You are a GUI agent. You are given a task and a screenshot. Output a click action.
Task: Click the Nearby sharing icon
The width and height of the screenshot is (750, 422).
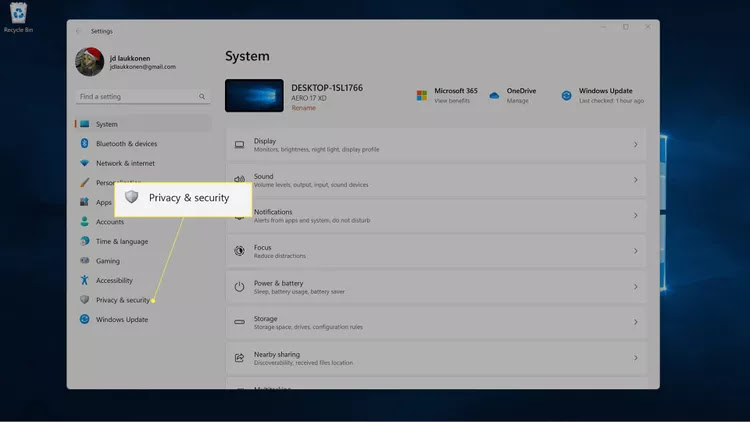(240, 358)
